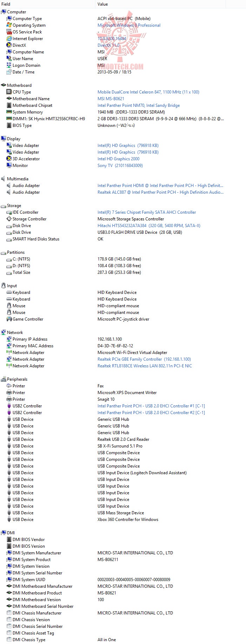Open Intel HD Graphics 2000 link
Screen dimensions: 246x644
pyautogui.click(x=118, y=159)
